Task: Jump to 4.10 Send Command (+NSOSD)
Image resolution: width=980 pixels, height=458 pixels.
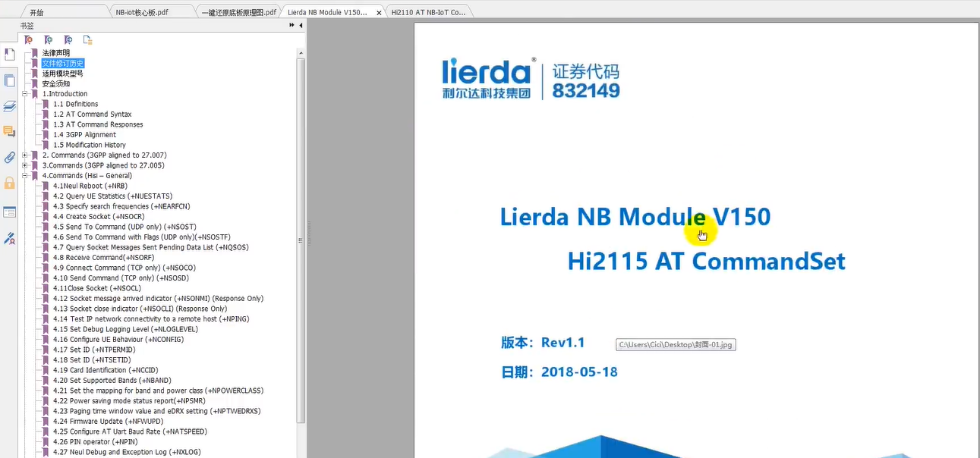Action: coord(121,278)
